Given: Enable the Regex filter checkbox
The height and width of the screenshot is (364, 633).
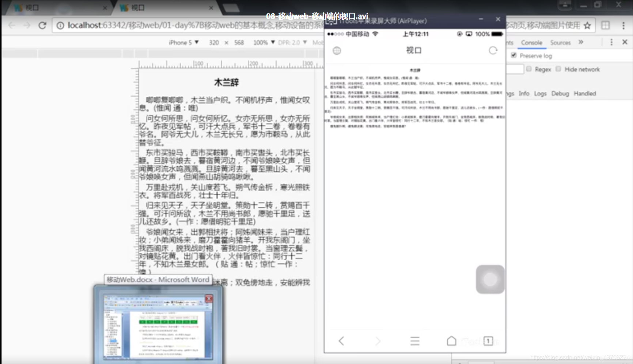Looking at the screenshot, I should click(529, 69).
